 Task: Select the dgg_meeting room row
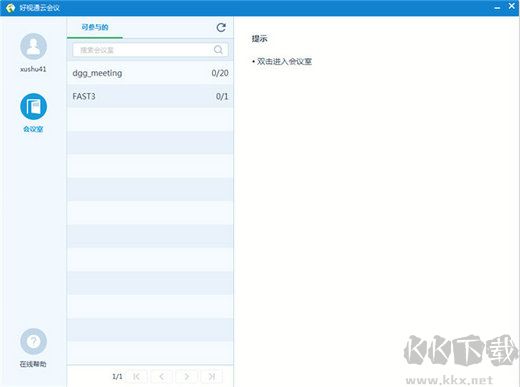[150, 73]
